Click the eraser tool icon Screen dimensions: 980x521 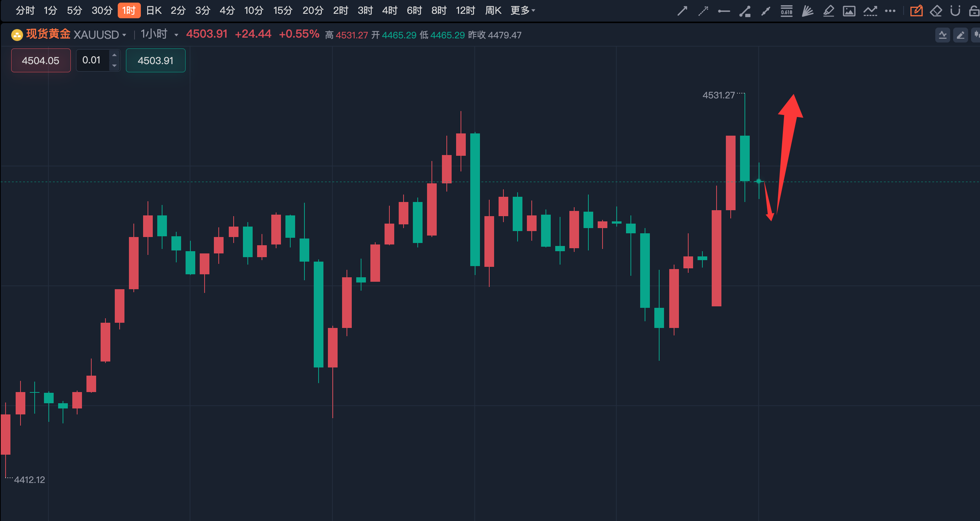(x=936, y=11)
